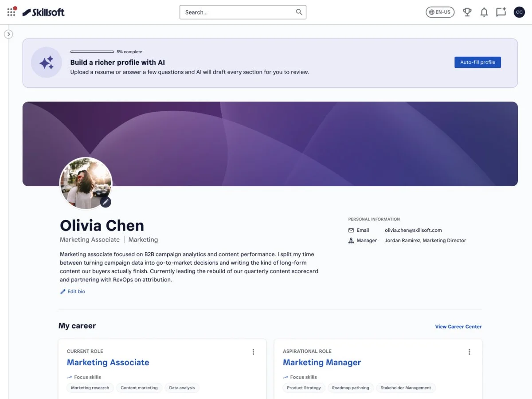
Task: Click the pencil icon beside Edit bio
Action: (63, 292)
